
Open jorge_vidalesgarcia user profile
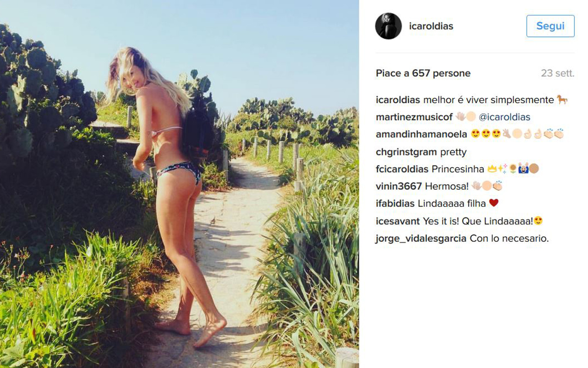[x=421, y=239]
